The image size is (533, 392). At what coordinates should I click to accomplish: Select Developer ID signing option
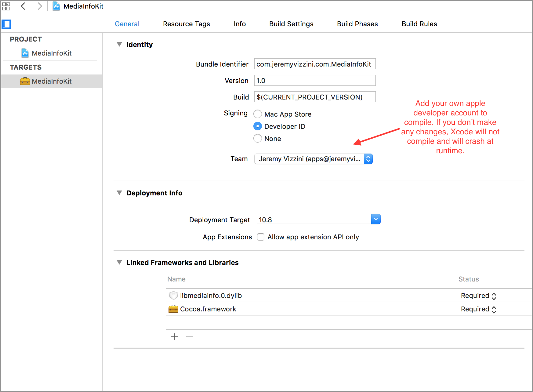coord(258,126)
